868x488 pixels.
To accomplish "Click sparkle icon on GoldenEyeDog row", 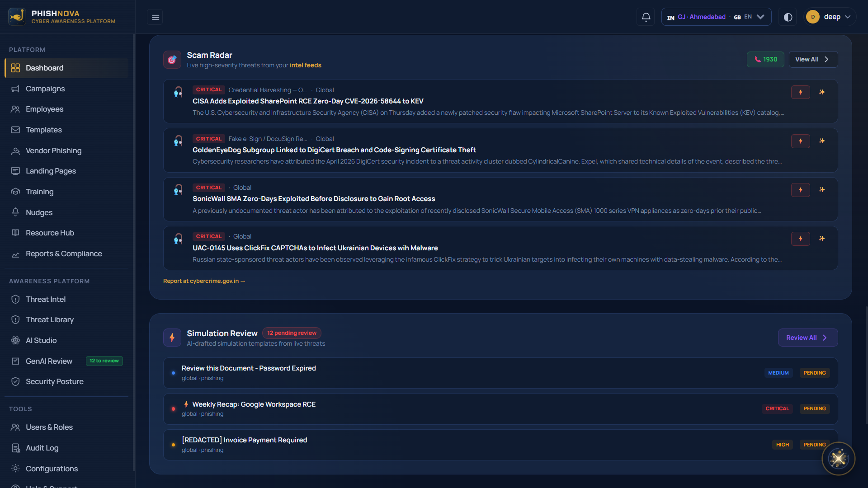I will pos(822,141).
